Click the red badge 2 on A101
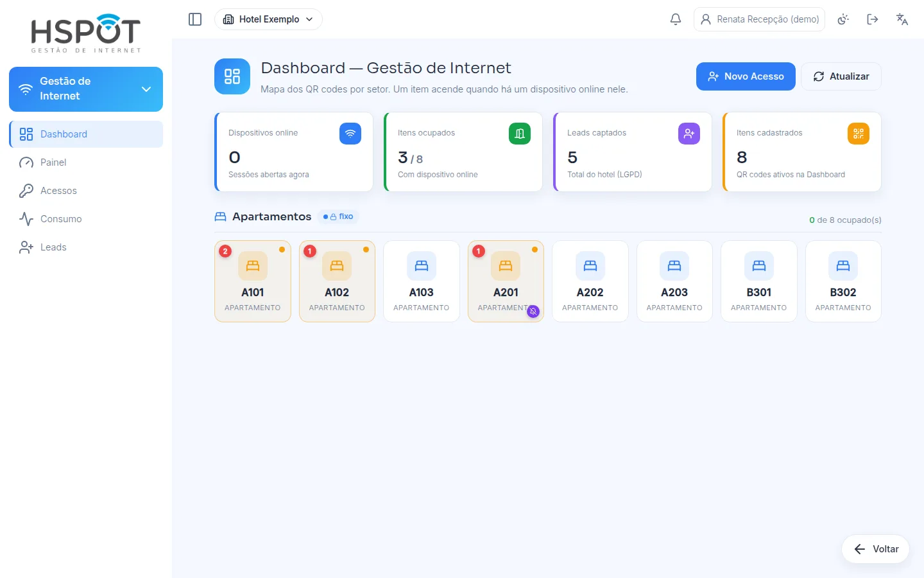Screen dimensions: 924x578 click(225, 251)
